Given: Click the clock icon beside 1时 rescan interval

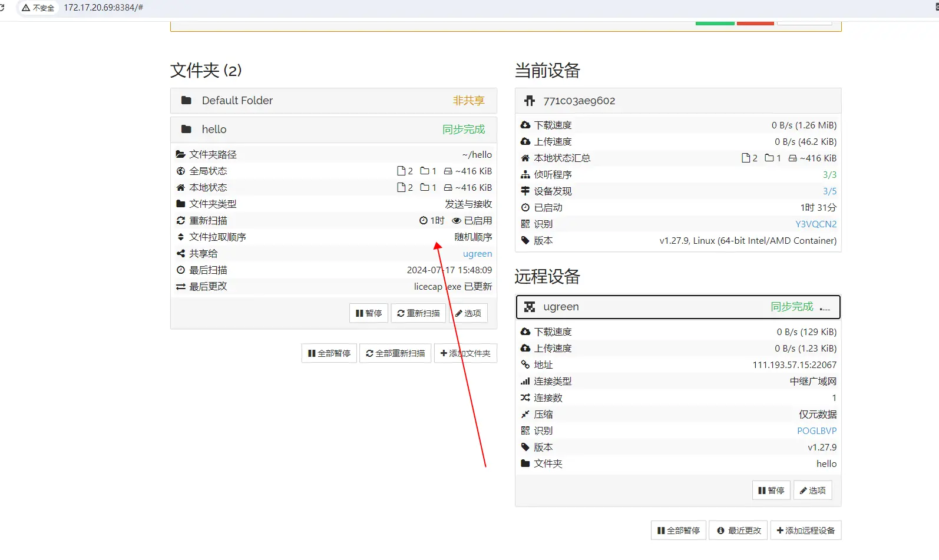Looking at the screenshot, I should (x=423, y=221).
